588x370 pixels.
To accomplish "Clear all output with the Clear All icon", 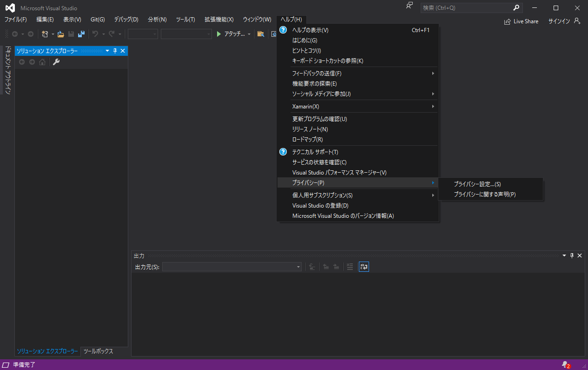I will click(x=350, y=266).
